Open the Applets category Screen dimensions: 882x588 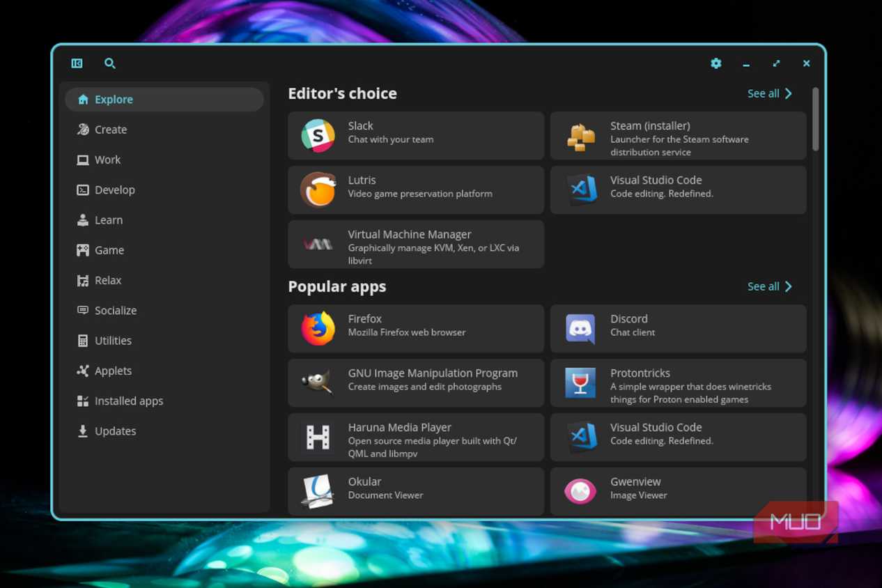(164, 371)
